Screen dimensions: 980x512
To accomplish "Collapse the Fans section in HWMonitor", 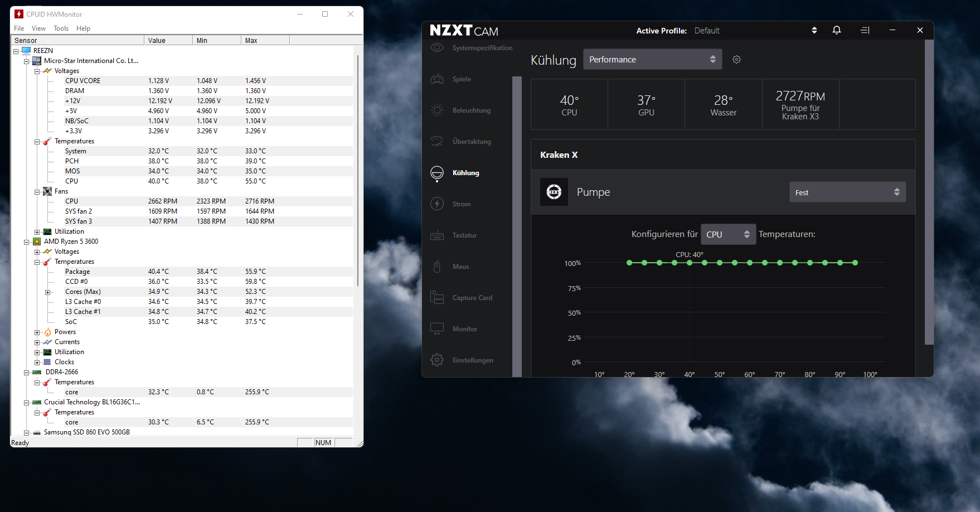I will pyautogui.click(x=37, y=191).
